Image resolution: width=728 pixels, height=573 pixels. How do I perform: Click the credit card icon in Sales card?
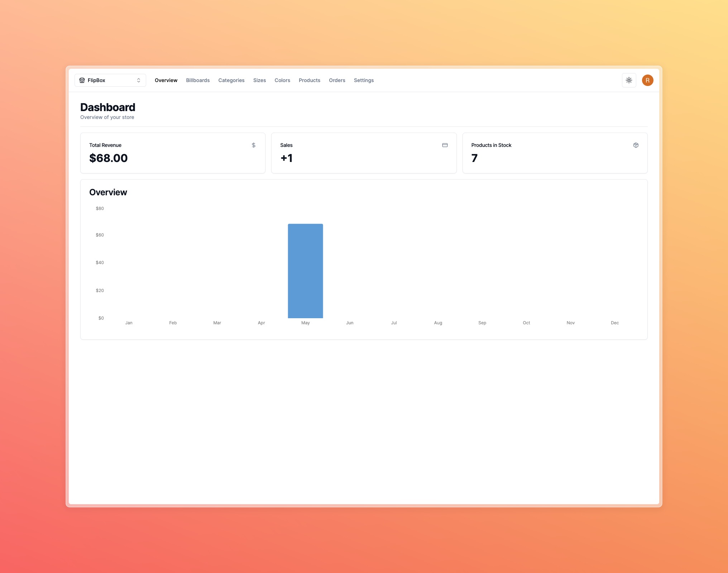(445, 145)
